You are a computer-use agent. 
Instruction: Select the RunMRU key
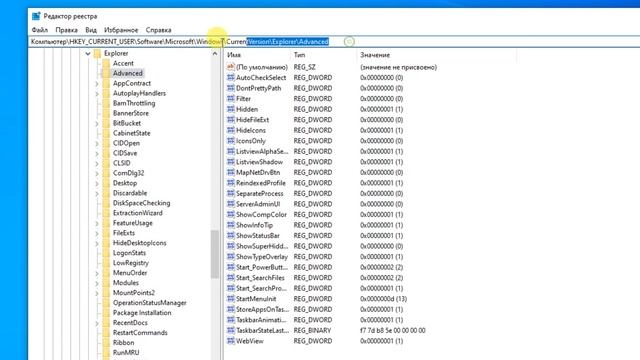pyautogui.click(x=126, y=353)
